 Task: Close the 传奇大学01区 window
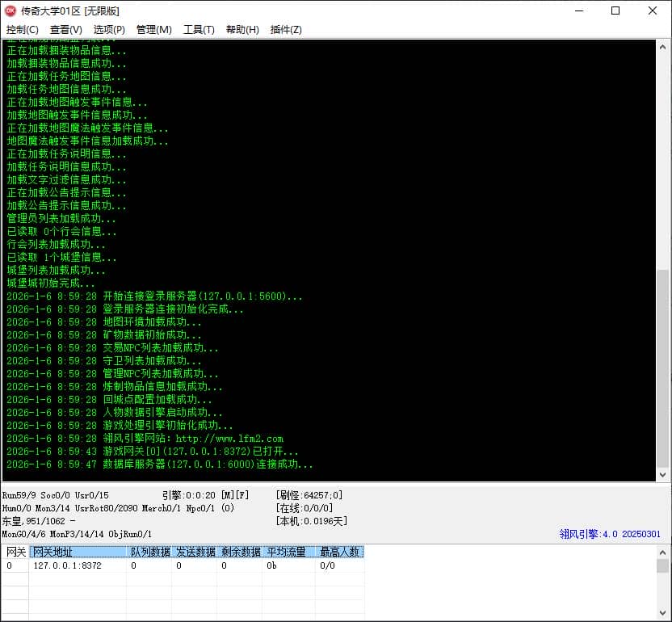tap(653, 11)
